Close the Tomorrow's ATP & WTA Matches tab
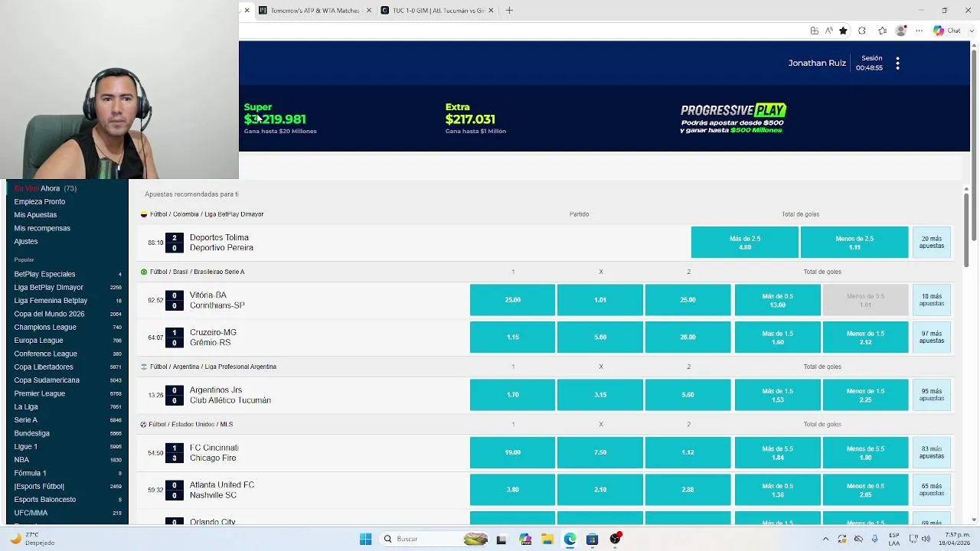Screen dimensions: 980x551 [369, 10]
